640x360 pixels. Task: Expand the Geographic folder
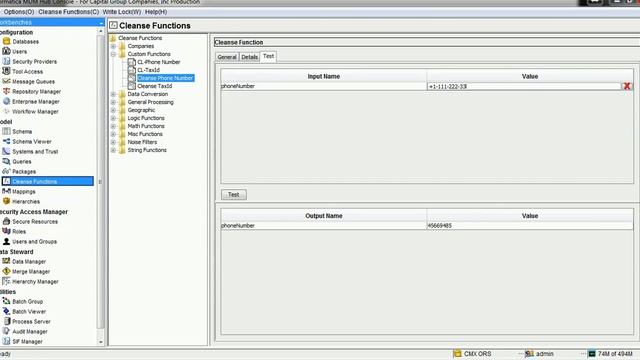pos(113,110)
